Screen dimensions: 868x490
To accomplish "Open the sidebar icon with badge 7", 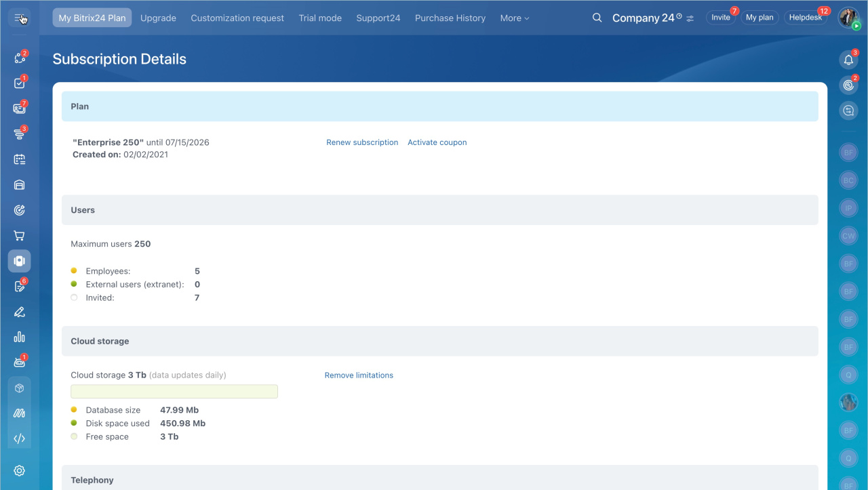I will [19, 108].
